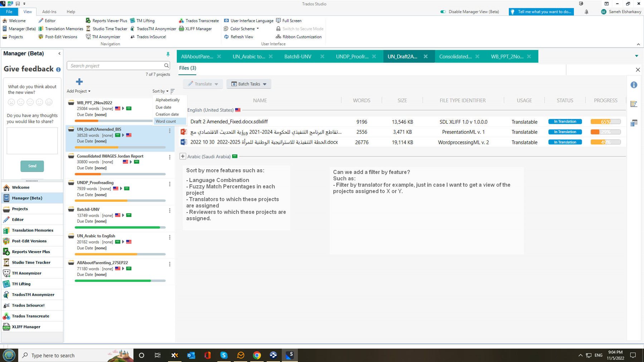Click the Add Project plus icon

(x=79, y=82)
